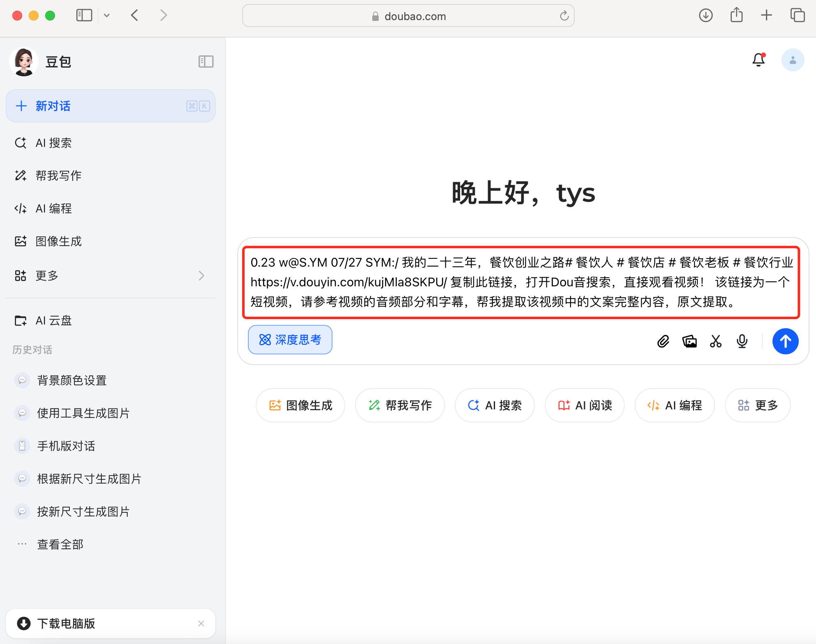The width and height of the screenshot is (816, 644).
Task: Click the AI 搜索 suggestion chip
Action: (495, 405)
